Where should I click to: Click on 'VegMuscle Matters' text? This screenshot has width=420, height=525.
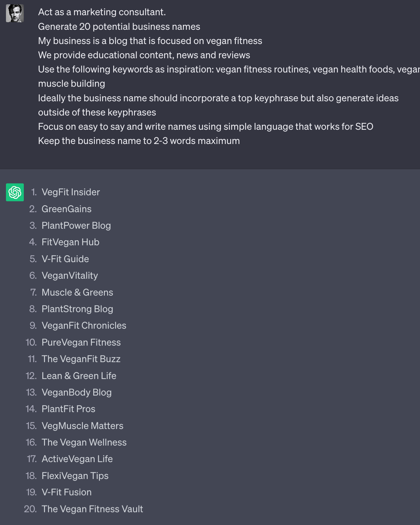tap(82, 426)
